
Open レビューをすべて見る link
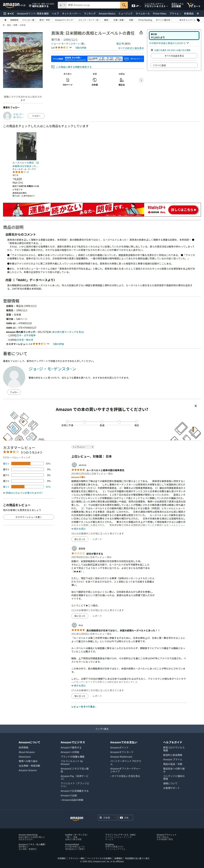pos(84,707)
